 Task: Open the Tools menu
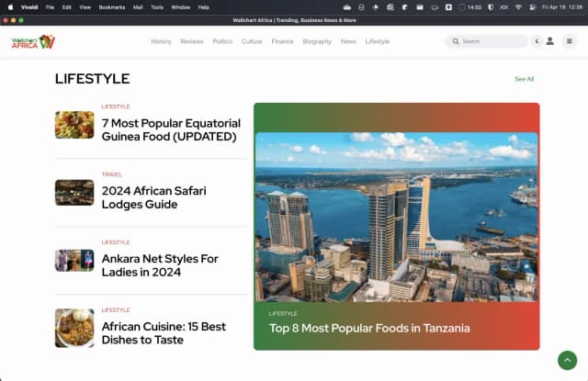point(157,6)
